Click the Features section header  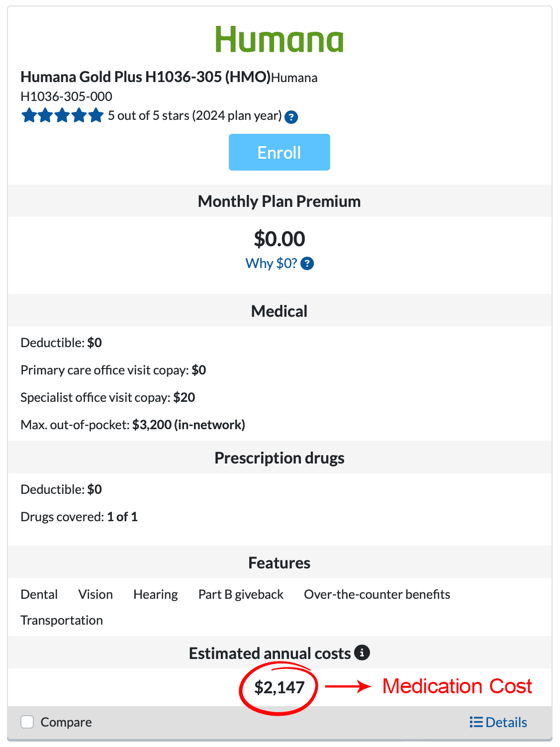(279, 563)
